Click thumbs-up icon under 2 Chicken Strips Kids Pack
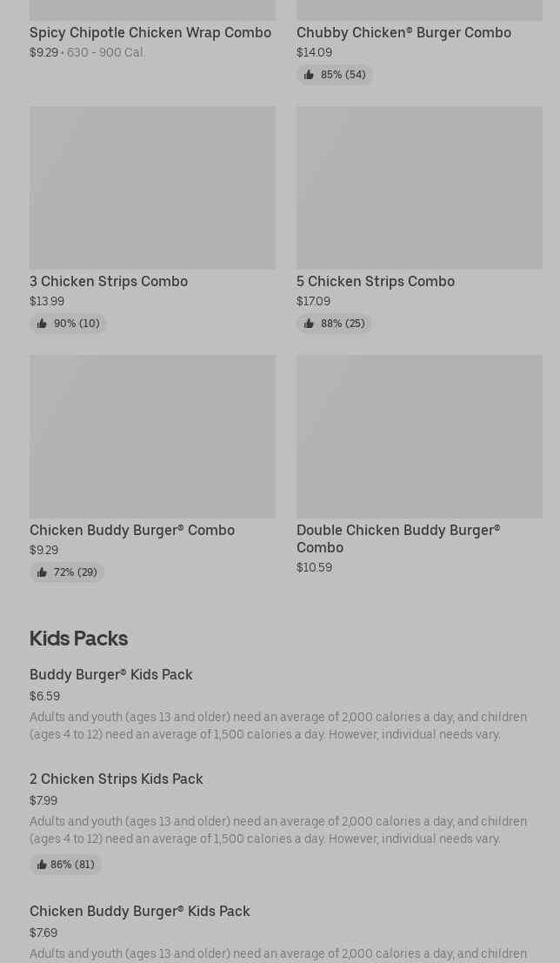The height and width of the screenshot is (963, 560). pyautogui.click(x=42, y=865)
